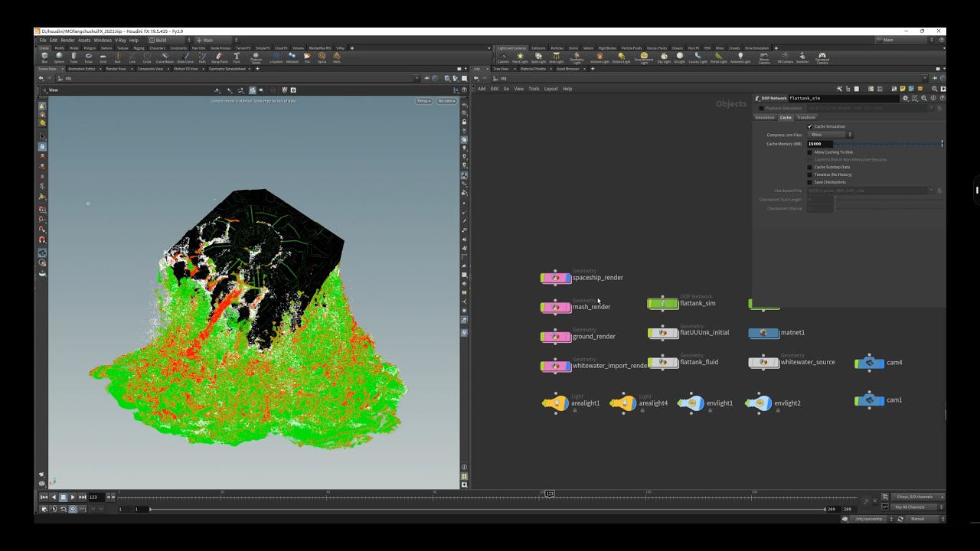Open the Render menu
The width and height of the screenshot is (980, 551).
click(68, 40)
